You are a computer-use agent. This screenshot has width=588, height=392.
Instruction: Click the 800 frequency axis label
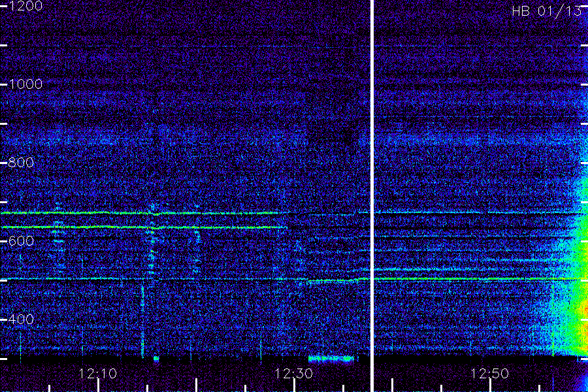[x=21, y=163]
